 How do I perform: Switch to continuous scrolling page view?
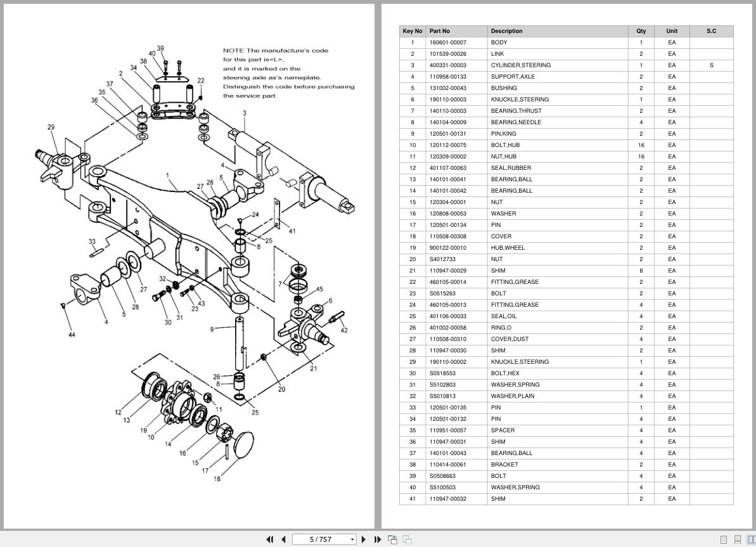click(x=737, y=540)
